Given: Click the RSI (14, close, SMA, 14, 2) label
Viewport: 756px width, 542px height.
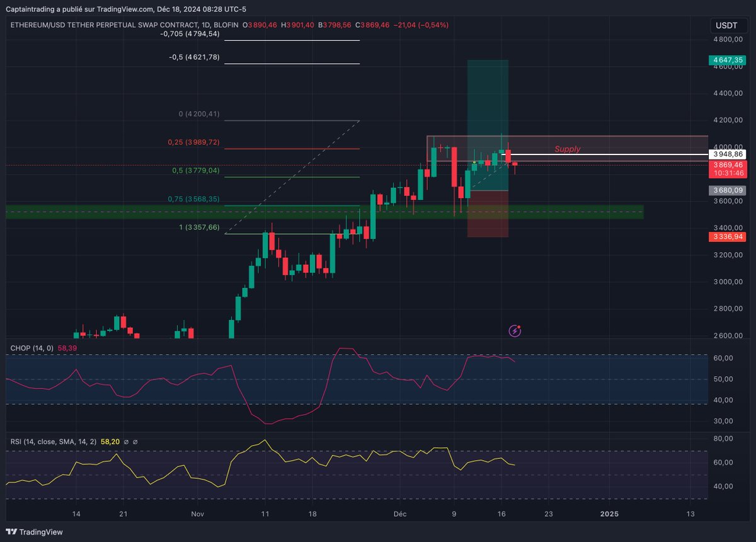Looking at the screenshot, I should coord(54,442).
